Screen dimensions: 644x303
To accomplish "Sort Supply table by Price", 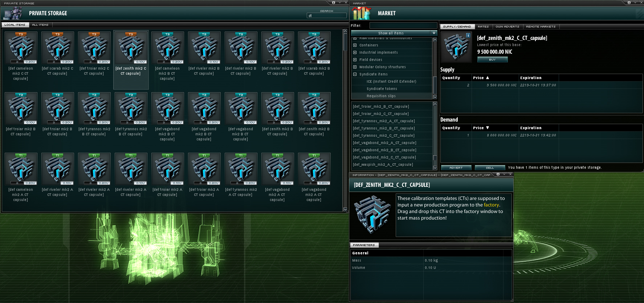I will click(495, 78).
